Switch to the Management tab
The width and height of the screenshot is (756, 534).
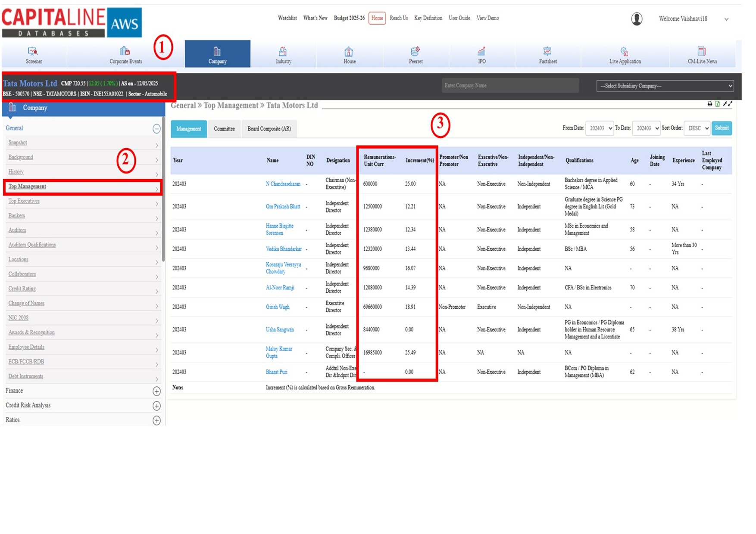(x=189, y=129)
